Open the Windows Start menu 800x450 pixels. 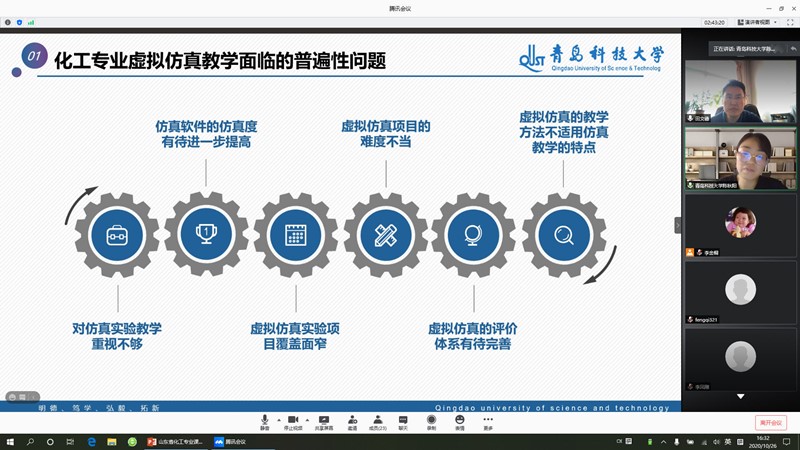coord(9,441)
